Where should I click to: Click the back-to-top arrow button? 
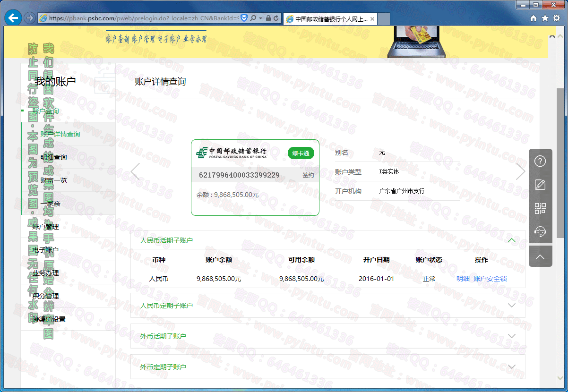tap(540, 256)
